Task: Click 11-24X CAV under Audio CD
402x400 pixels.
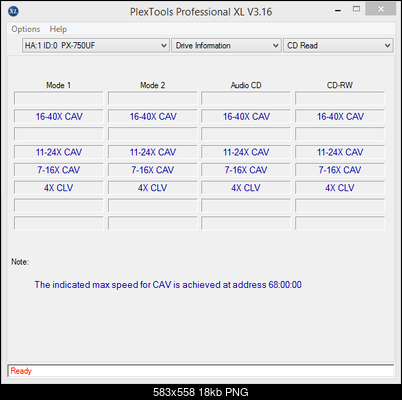Action: click(x=246, y=152)
